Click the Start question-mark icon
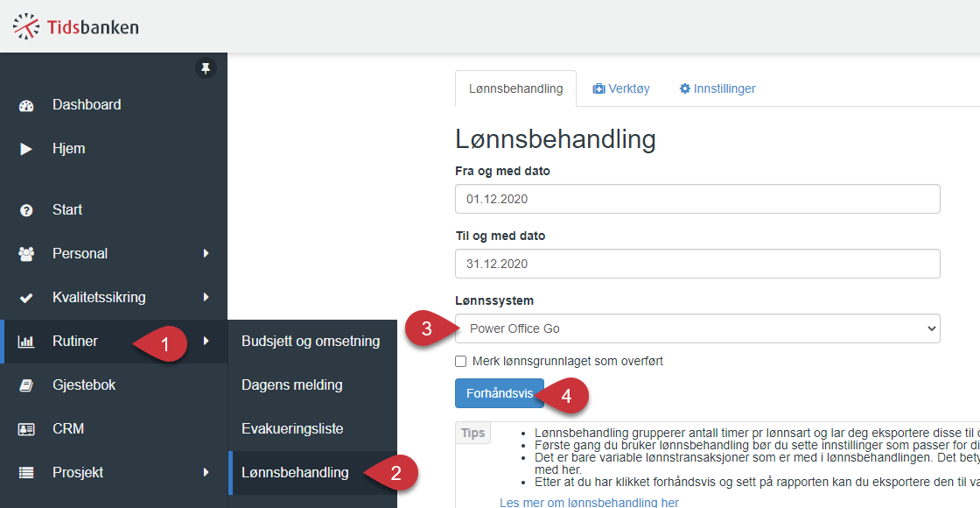This screenshot has width=980, height=508. point(26,210)
